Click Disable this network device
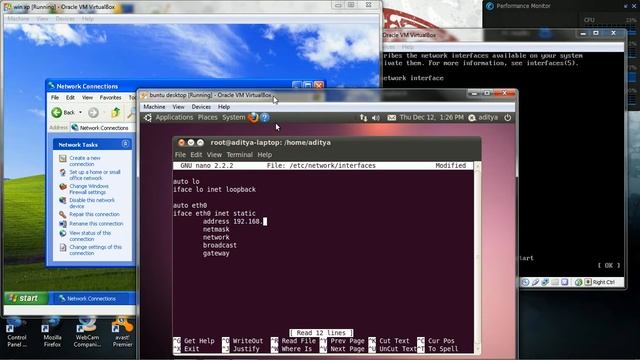This screenshot has height=360, width=640. [x=92, y=203]
